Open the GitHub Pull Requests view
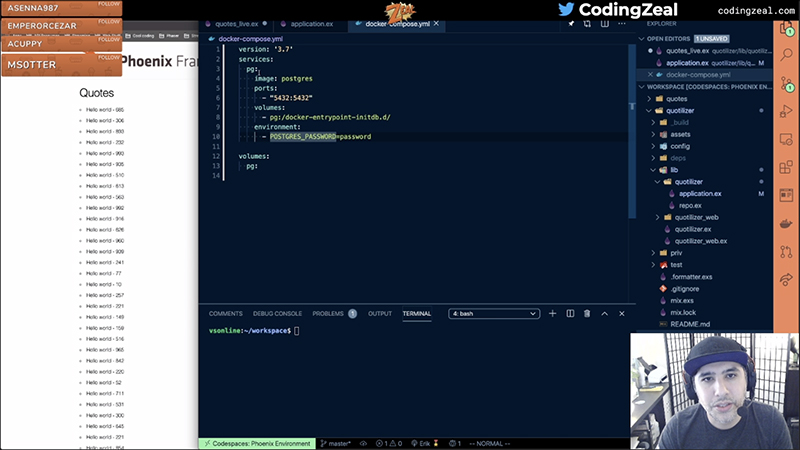 point(786,251)
